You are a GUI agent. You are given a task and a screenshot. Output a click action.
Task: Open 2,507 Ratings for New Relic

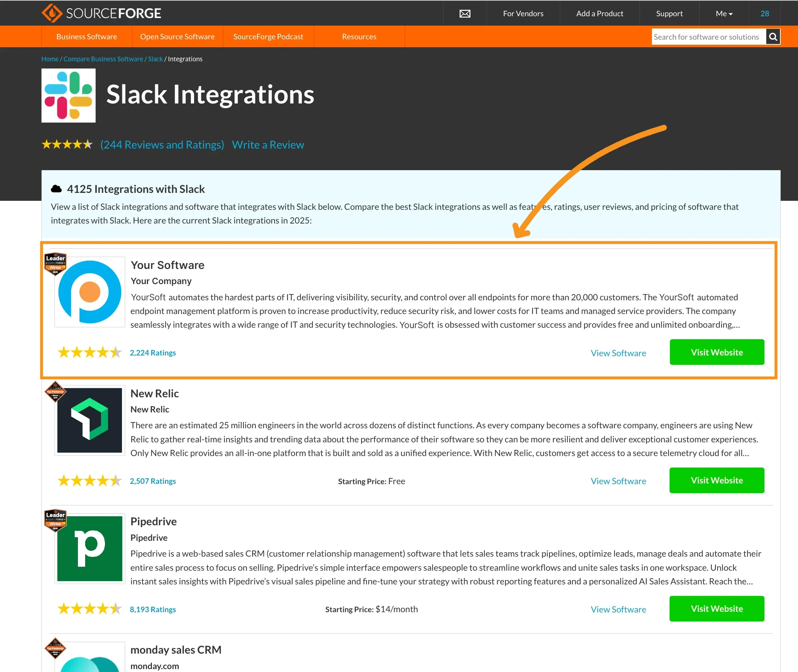153,481
